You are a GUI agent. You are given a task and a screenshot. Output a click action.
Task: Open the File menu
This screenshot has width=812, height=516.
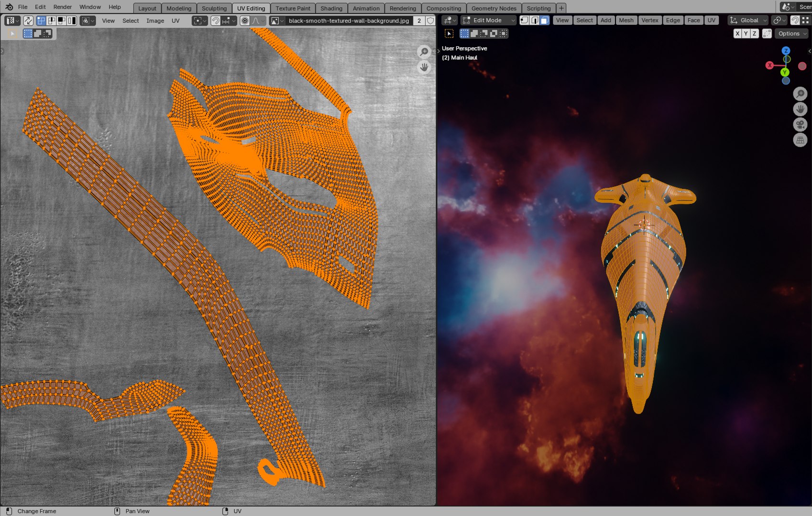(x=22, y=7)
